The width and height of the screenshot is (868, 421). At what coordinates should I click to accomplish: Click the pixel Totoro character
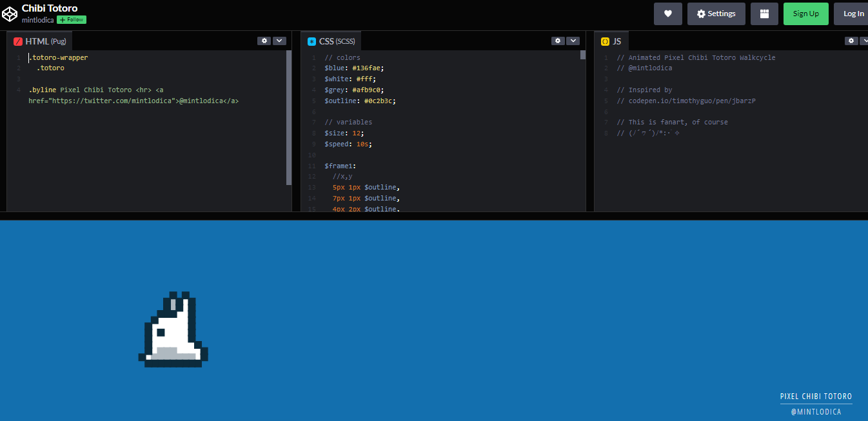[173, 329]
